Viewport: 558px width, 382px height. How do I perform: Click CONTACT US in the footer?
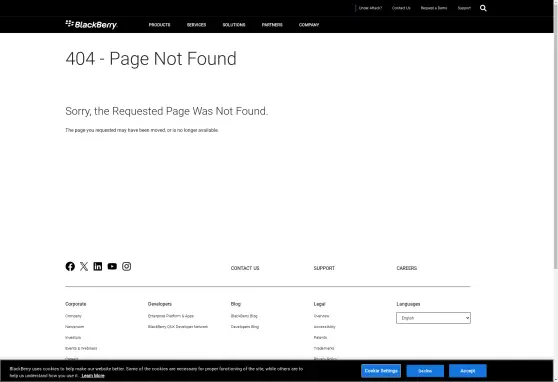(245, 268)
